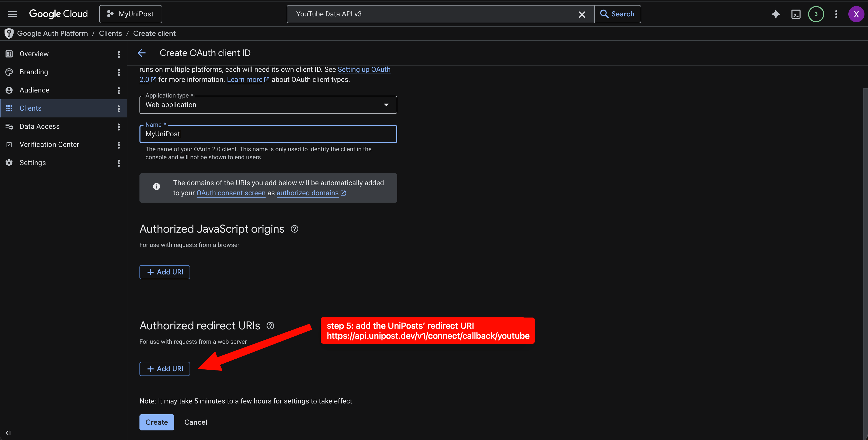Add URI under Authorized redirect URIs
The height and width of the screenshot is (440, 868).
pyautogui.click(x=165, y=369)
